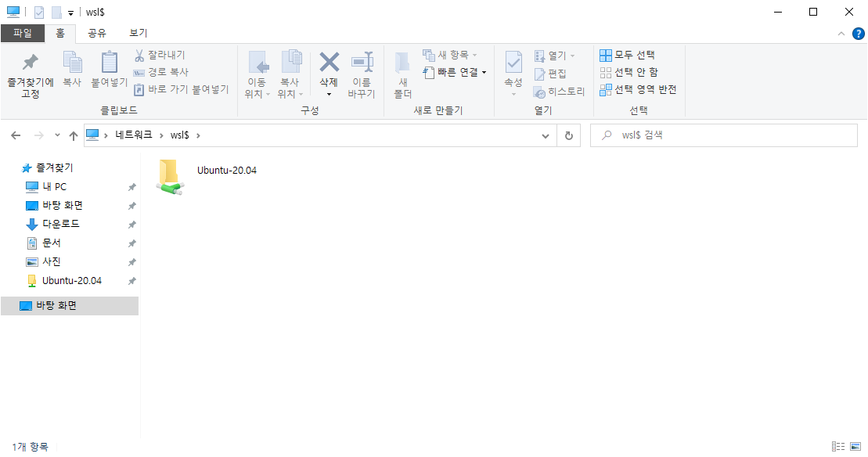Open 다운로드 in navigation pane
Screen dimensions: 868x457
click(x=61, y=224)
